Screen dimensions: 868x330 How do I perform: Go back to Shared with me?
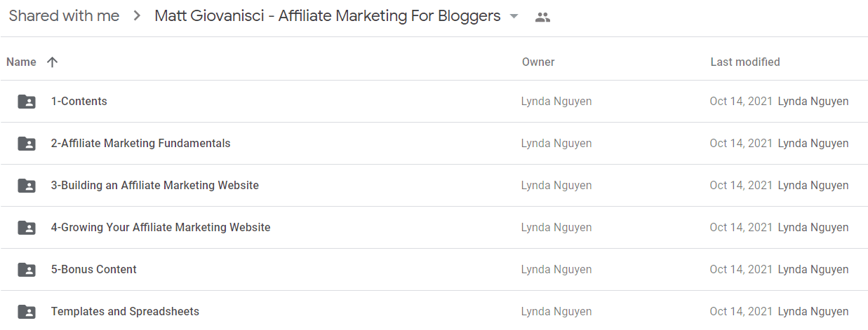(64, 16)
